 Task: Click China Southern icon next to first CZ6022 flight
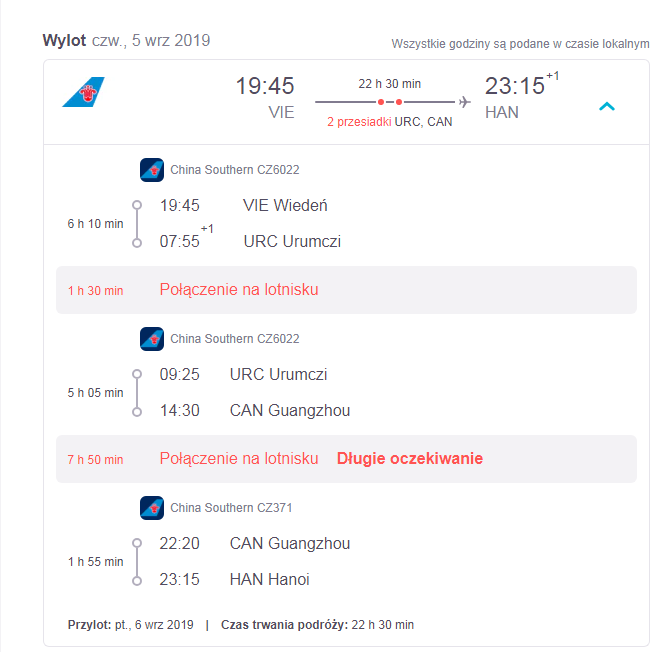tap(152, 170)
